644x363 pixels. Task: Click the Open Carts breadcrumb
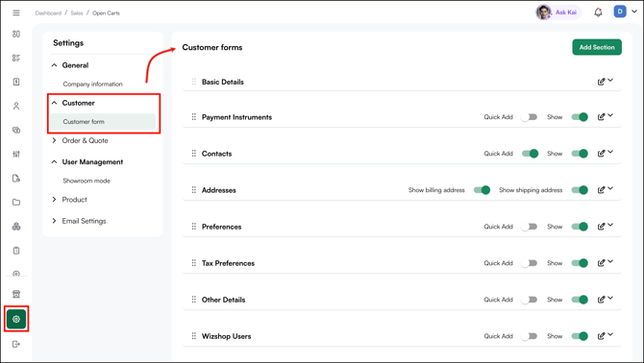pyautogui.click(x=106, y=13)
